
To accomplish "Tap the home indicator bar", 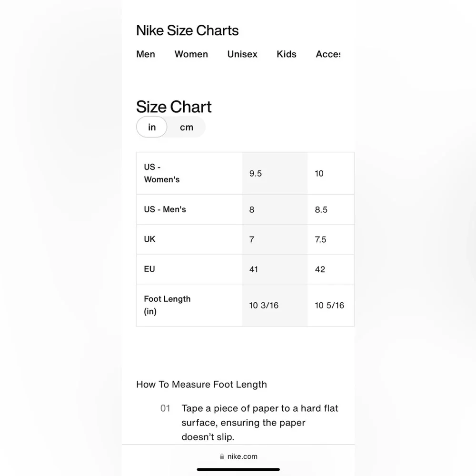I will coord(238,469).
